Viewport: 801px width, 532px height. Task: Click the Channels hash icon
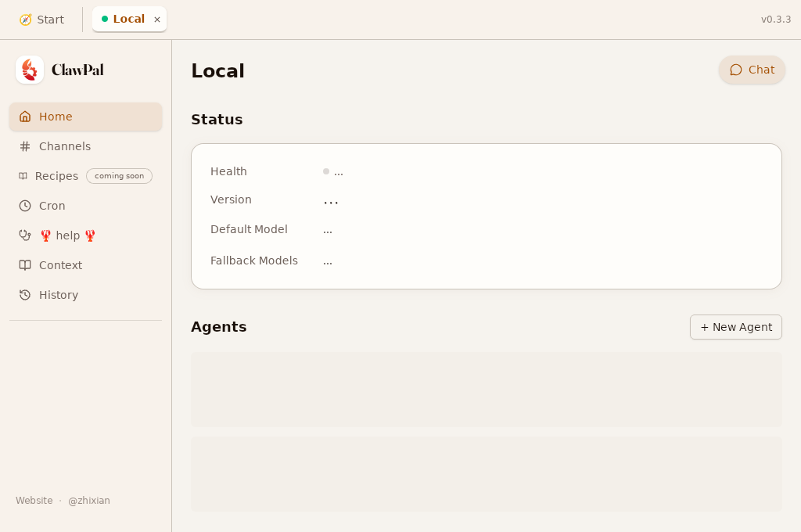[x=25, y=146]
